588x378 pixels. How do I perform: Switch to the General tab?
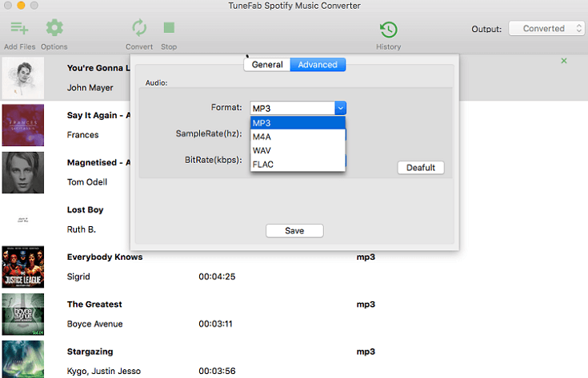267,65
